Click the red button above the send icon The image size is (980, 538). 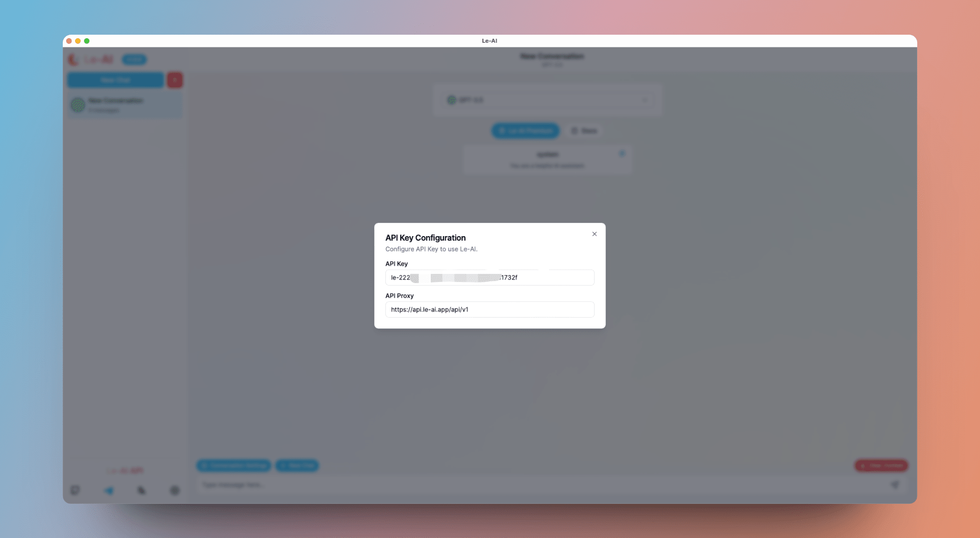click(881, 466)
